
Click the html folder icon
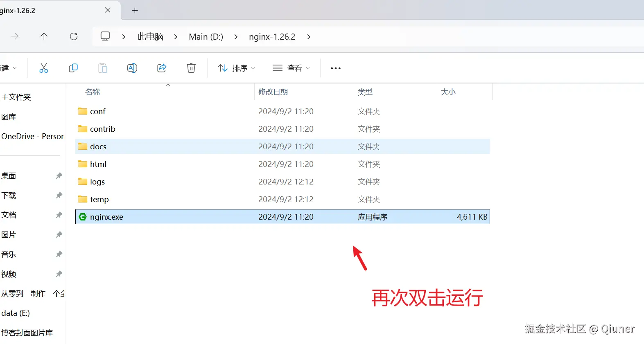83,164
